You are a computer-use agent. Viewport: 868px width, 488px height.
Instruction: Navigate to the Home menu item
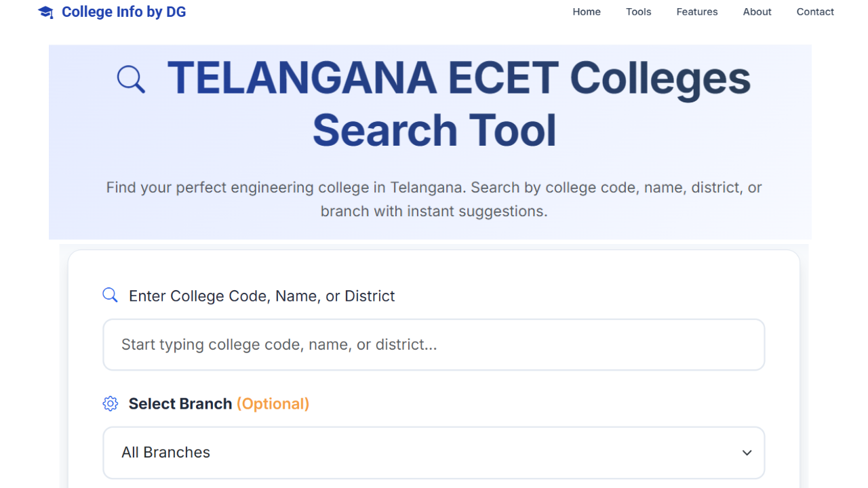tap(586, 12)
